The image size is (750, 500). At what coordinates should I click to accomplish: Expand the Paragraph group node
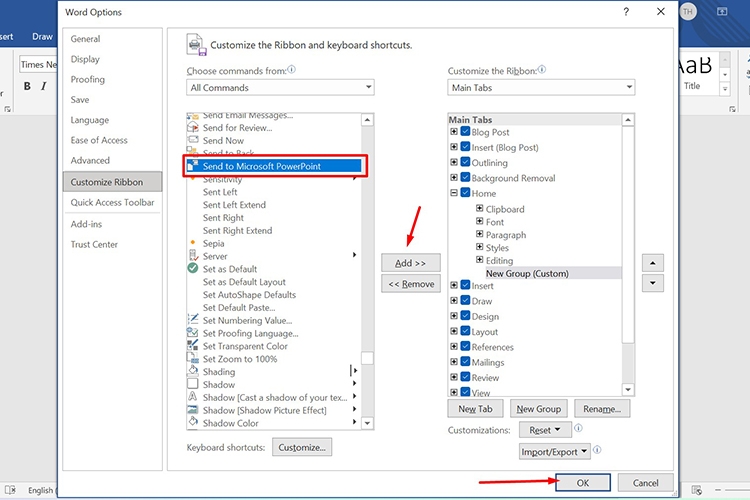click(479, 234)
